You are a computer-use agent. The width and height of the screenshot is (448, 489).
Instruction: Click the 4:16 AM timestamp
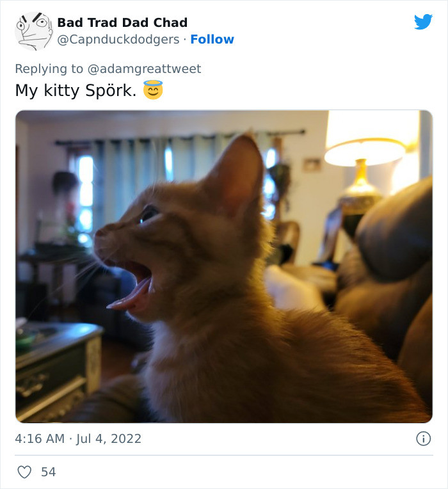[x=40, y=438]
